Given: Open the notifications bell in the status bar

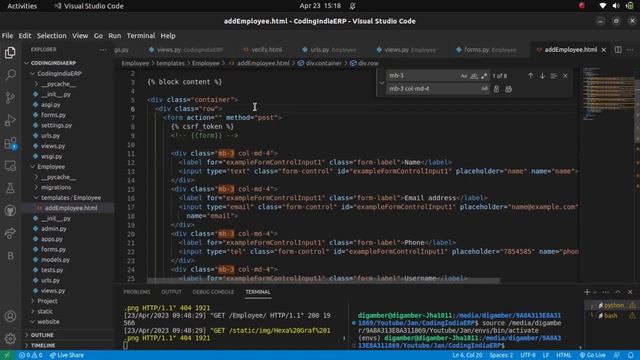Looking at the screenshot, I should [631, 355].
